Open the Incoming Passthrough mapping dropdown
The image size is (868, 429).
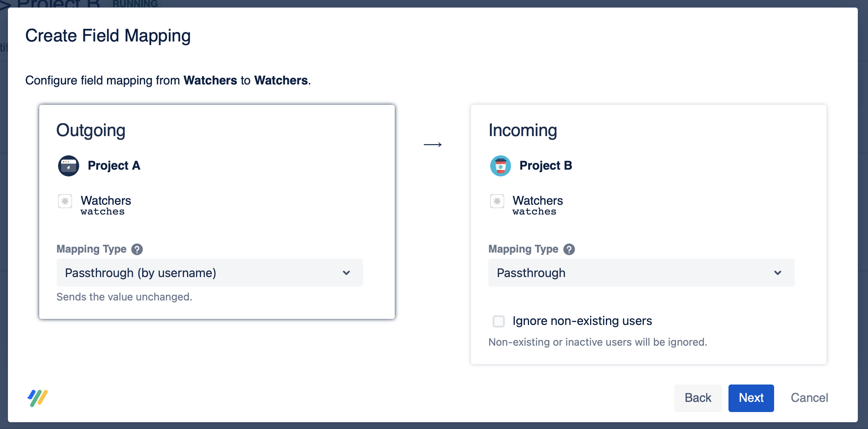[x=641, y=273]
